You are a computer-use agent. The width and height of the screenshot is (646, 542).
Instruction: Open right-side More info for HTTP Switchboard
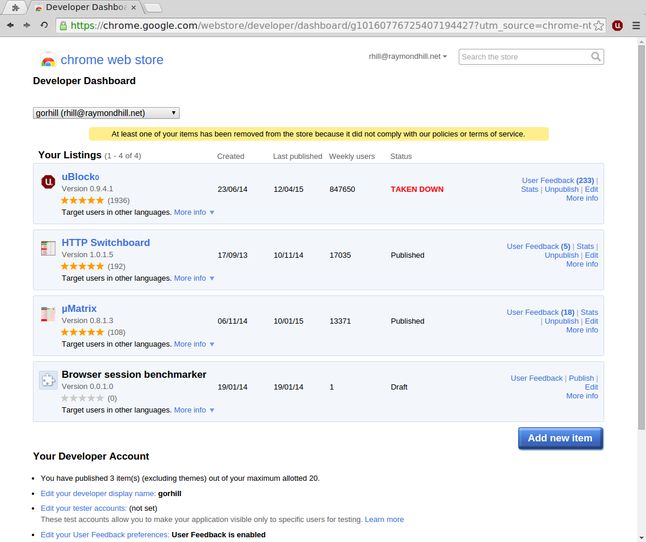pos(582,264)
